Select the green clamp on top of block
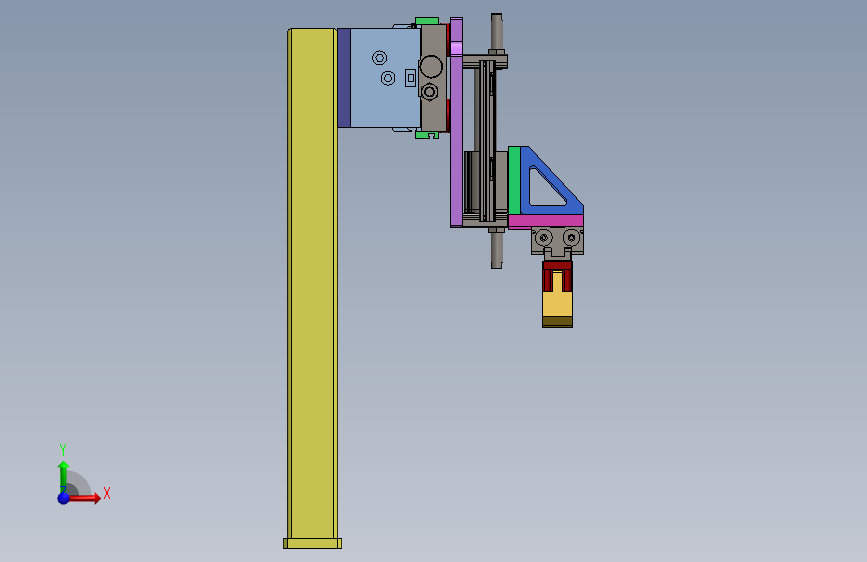Screen dimensions: 867x562 point(426,21)
